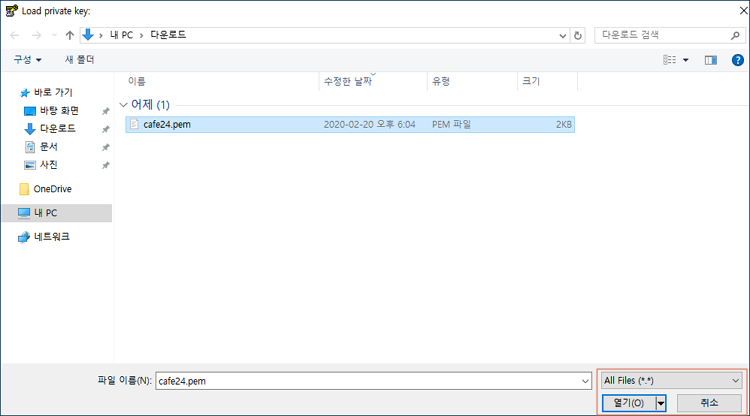Click the refresh icon beside address bar

click(x=578, y=35)
